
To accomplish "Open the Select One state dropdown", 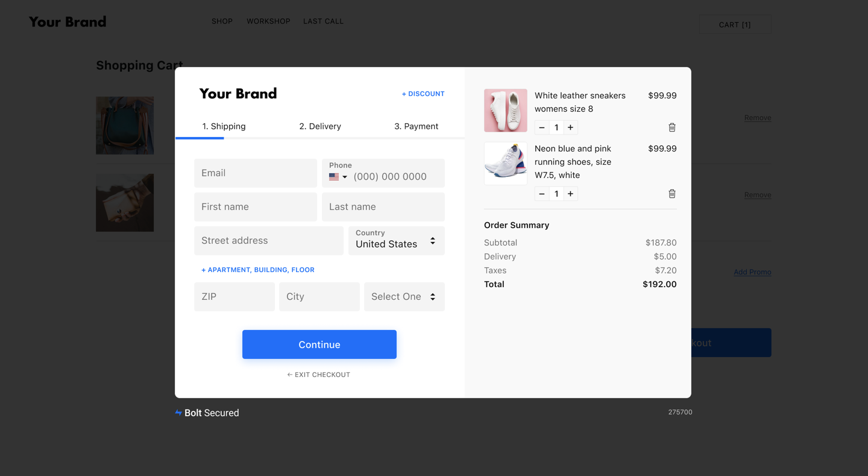I will 404,297.
